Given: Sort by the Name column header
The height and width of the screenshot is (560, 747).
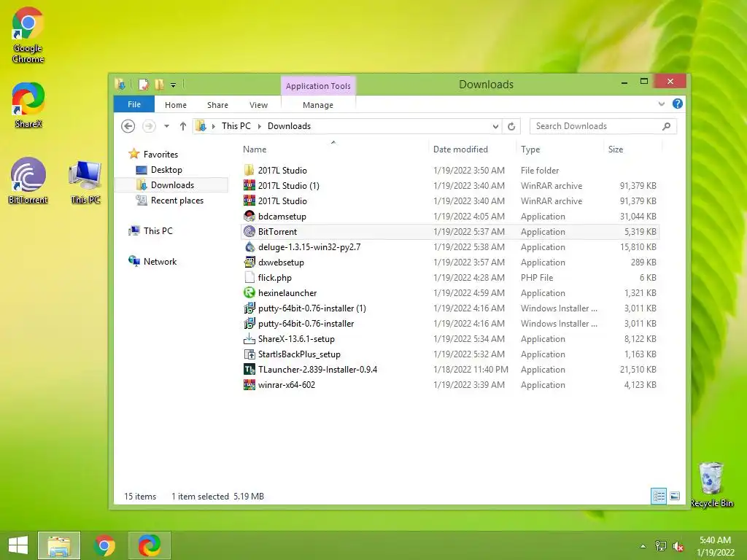Looking at the screenshot, I should pos(255,149).
